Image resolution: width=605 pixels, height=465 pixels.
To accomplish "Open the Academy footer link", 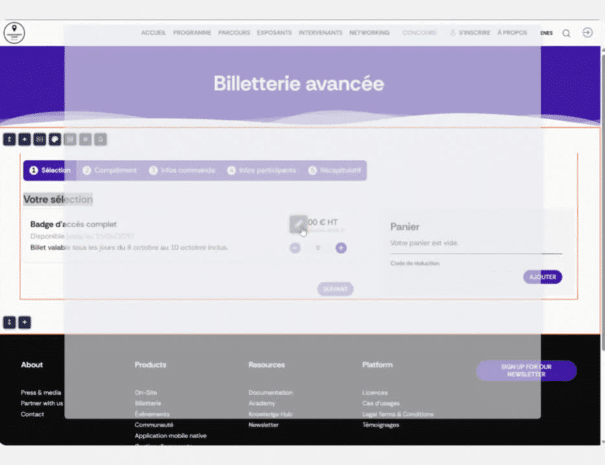I will (262, 403).
